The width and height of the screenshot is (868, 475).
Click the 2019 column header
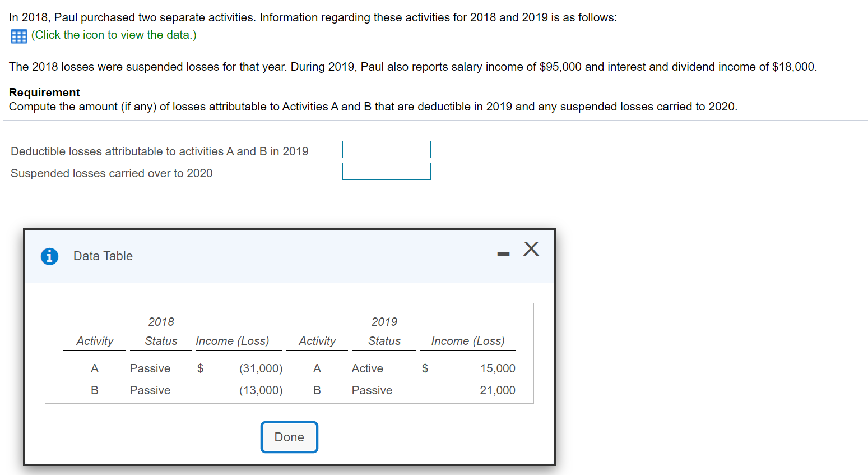click(384, 321)
